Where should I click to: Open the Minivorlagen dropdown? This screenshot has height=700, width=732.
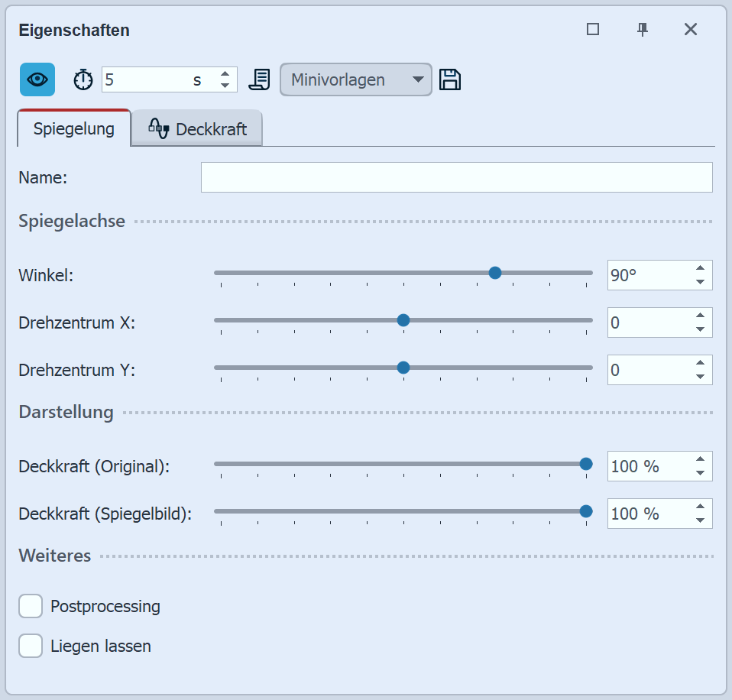pyautogui.click(x=355, y=79)
